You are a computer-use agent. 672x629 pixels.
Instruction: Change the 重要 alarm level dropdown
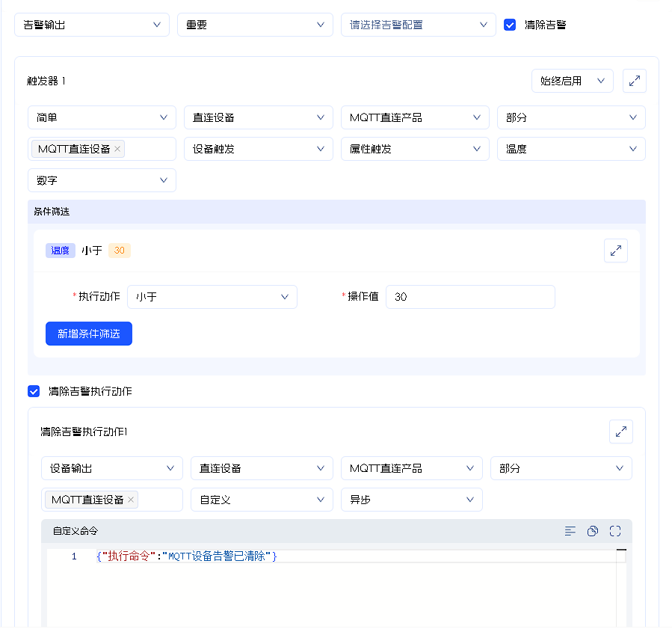point(255,25)
